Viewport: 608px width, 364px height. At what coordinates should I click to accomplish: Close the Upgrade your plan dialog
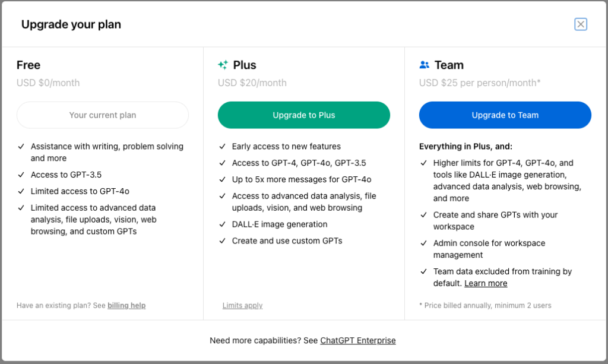581,24
